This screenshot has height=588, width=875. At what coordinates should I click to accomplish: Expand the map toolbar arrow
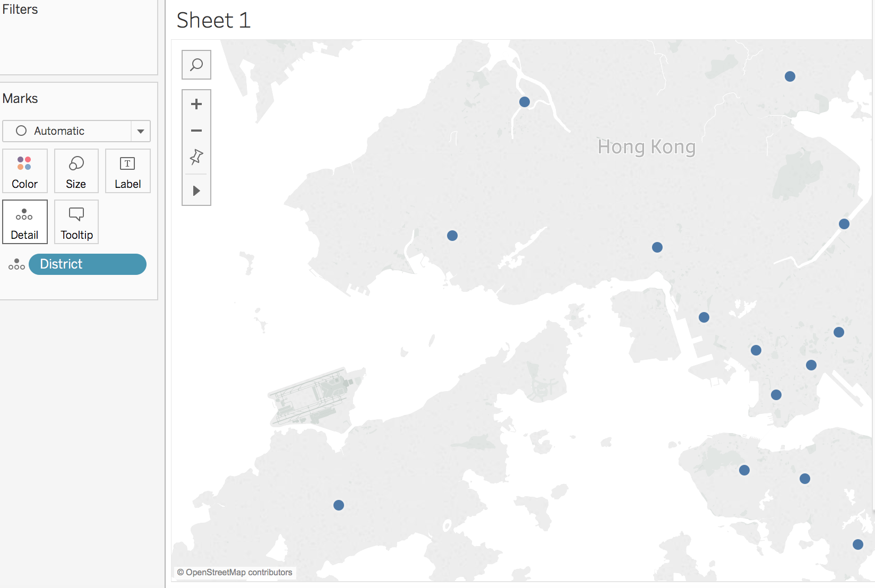196,191
